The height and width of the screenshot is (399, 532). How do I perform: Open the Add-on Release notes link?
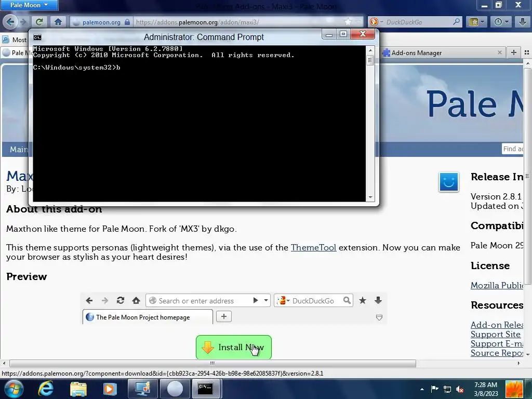click(x=497, y=325)
